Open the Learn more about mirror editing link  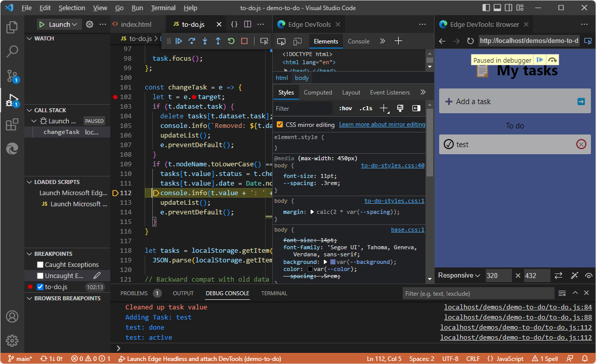382,124
